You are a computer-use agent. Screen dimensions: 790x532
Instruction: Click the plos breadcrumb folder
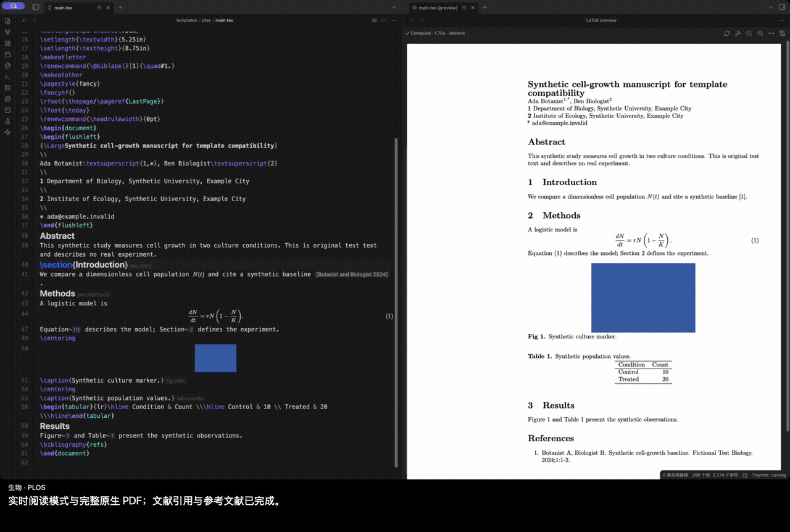pyautogui.click(x=206, y=20)
